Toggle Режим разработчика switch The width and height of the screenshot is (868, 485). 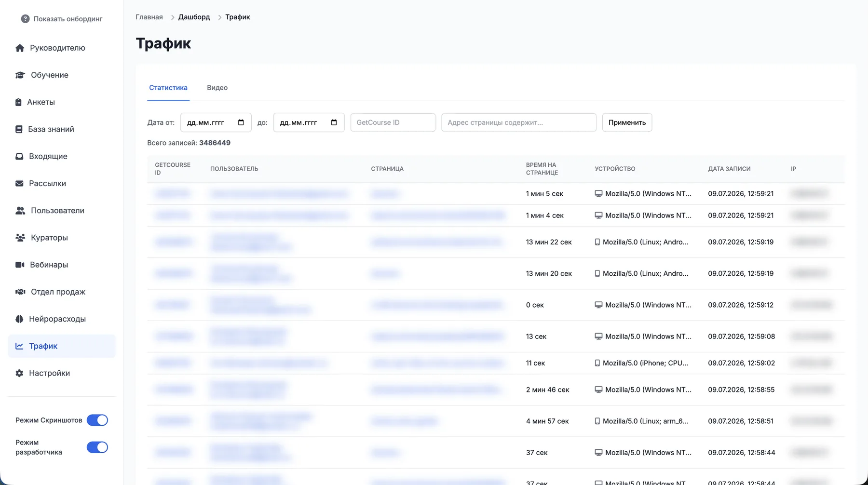pos(97,447)
